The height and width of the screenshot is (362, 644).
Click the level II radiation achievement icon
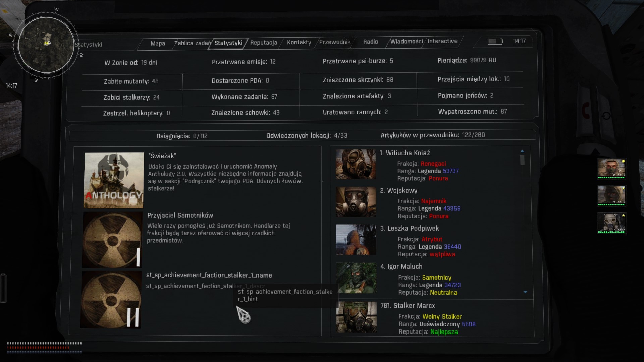click(111, 300)
